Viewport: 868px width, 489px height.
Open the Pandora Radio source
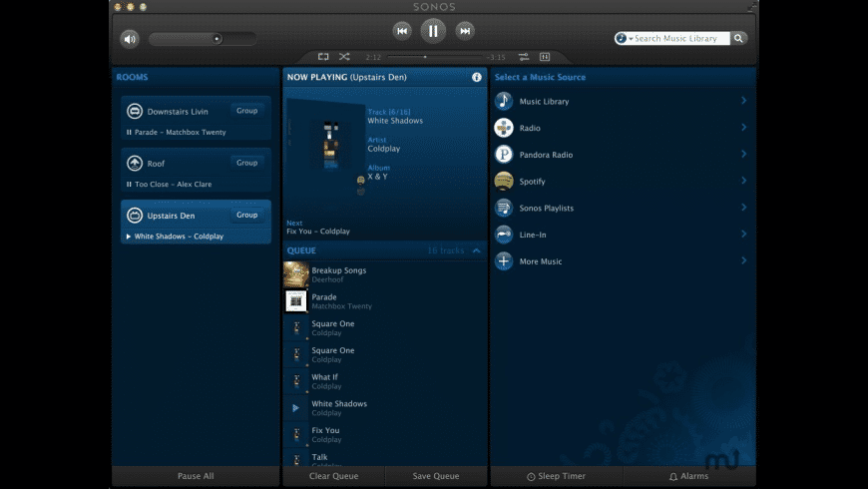pos(624,155)
